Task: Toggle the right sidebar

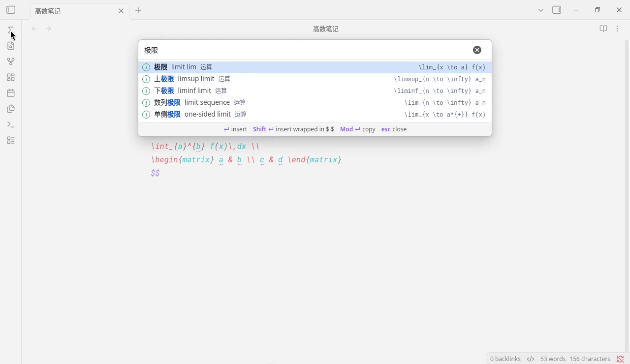Action: 557,10
